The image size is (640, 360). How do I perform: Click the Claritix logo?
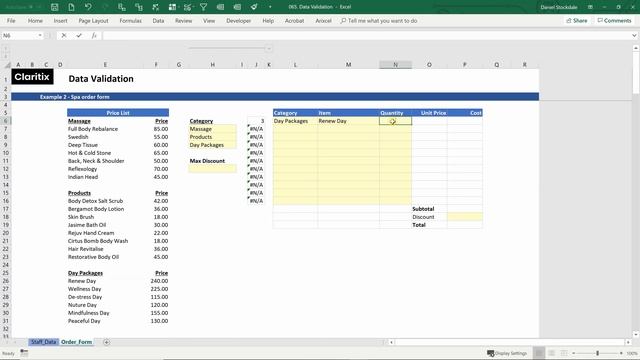[32, 77]
